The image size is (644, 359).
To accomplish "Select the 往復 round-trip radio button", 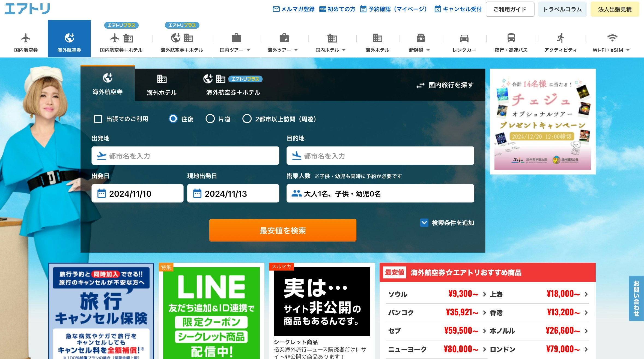I will [173, 119].
